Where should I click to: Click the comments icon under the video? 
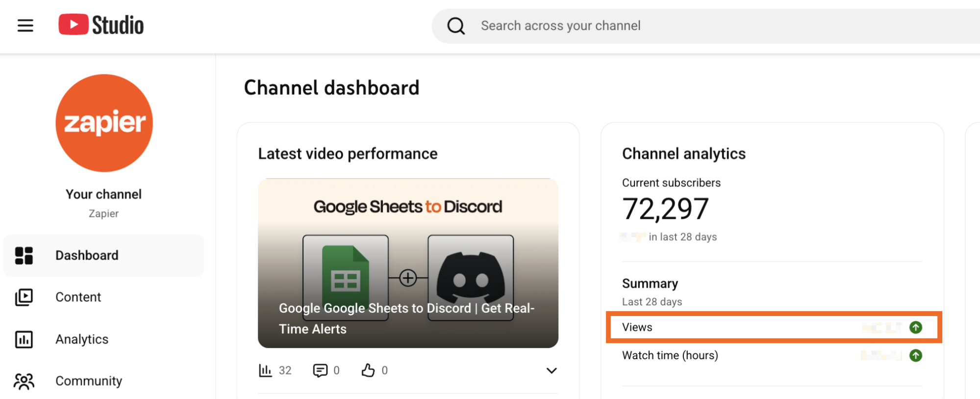tap(320, 371)
